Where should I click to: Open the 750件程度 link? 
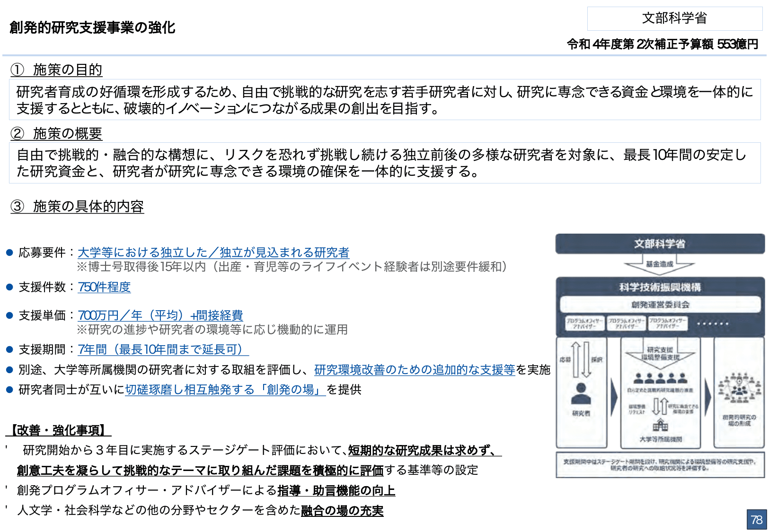pyautogui.click(x=105, y=287)
